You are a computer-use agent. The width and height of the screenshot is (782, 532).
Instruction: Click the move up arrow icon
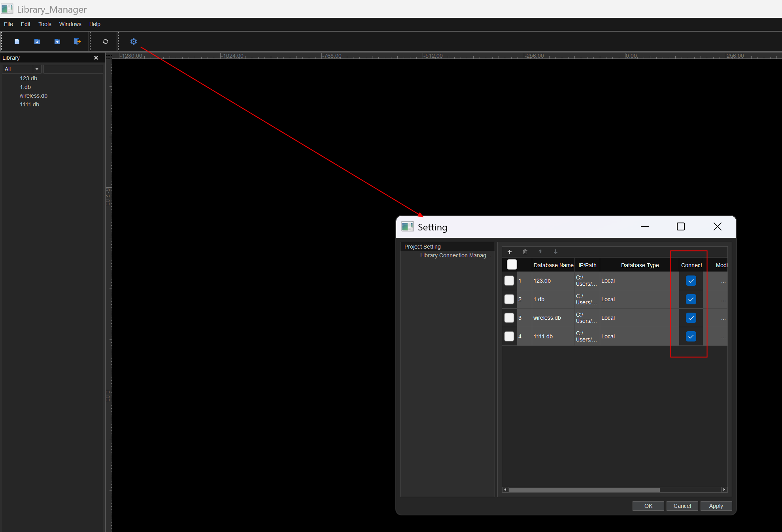(540, 252)
